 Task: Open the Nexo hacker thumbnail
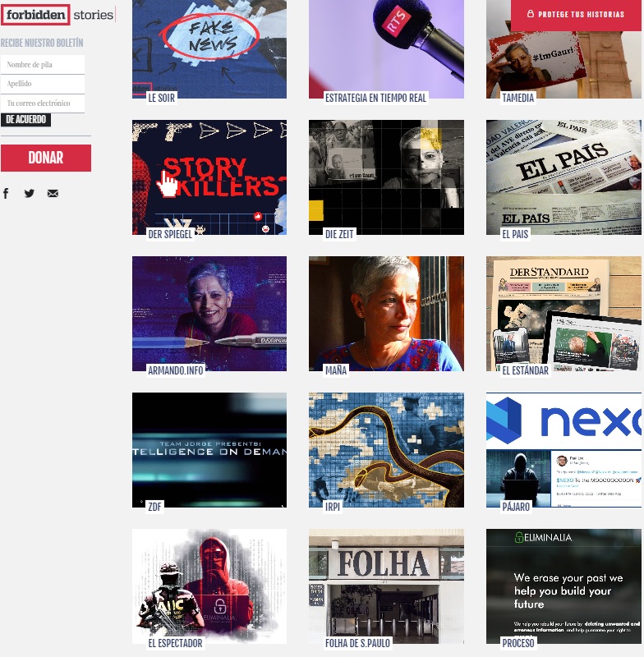[x=563, y=449]
